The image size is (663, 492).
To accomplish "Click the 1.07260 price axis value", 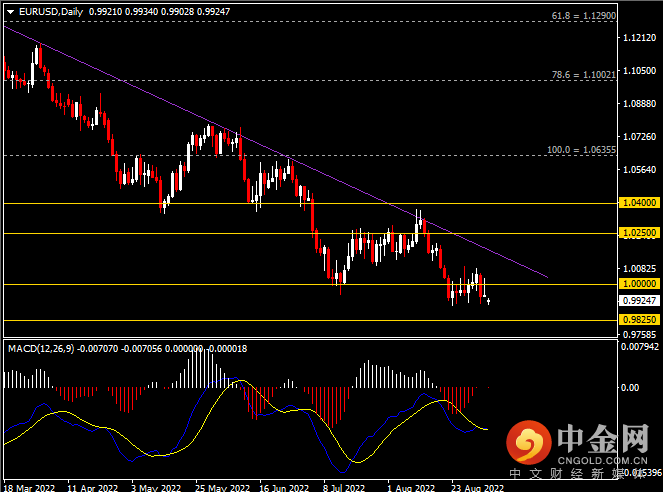I will 640,137.
